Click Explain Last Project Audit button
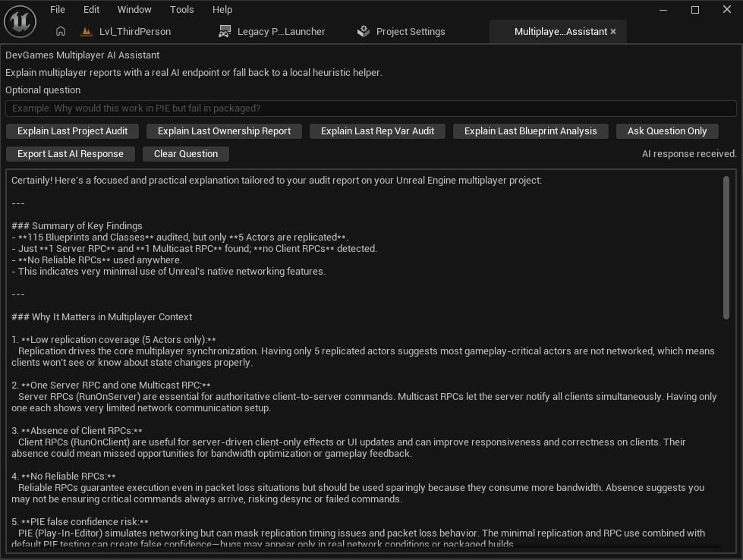The image size is (743, 560). tap(73, 131)
